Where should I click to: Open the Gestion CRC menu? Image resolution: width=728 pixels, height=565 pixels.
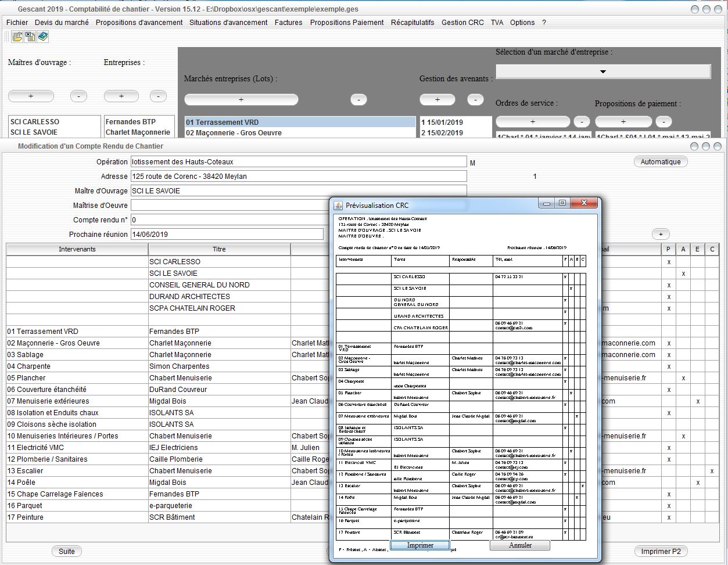pyautogui.click(x=462, y=23)
